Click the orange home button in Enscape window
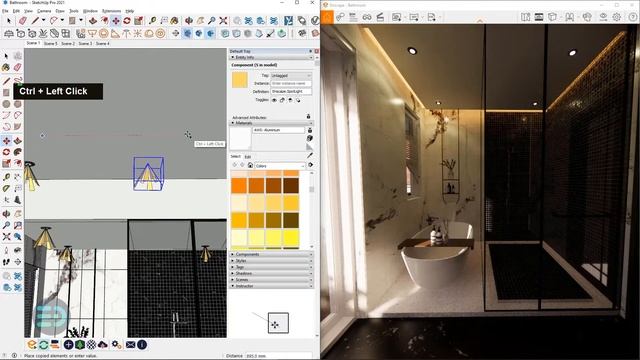The height and width of the screenshot is (360, 640). pyautogui.click(x=327, y=17)
